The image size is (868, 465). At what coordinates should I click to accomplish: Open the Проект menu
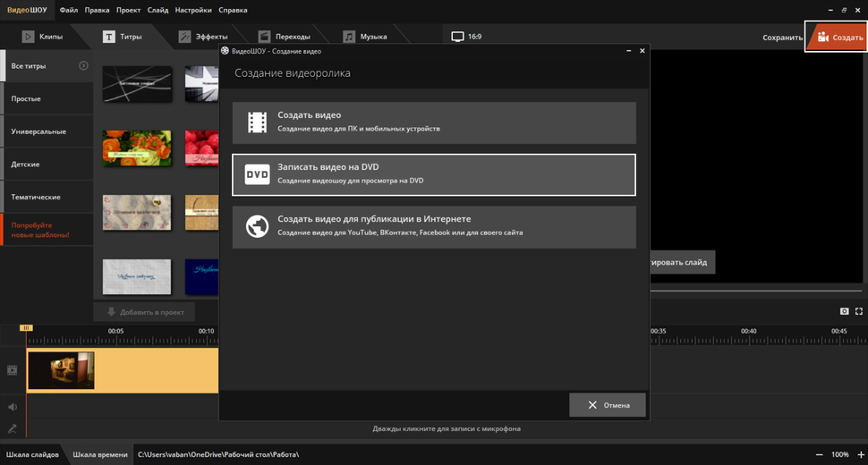[128, 10]
